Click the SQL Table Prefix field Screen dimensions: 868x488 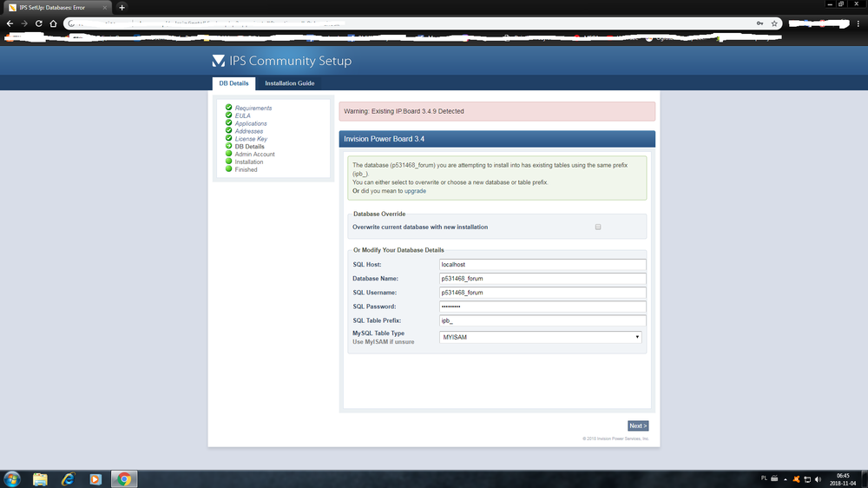(x=542, y=320)
